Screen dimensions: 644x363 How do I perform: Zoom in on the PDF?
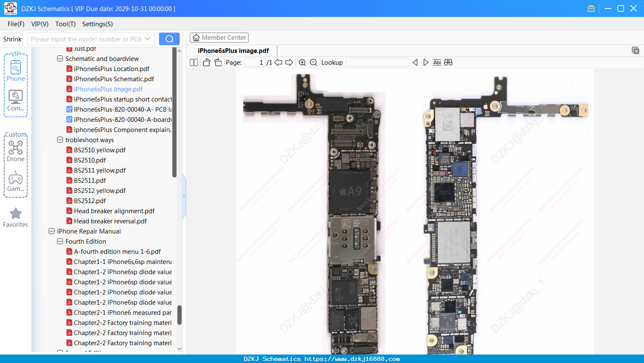pyautogui.click(x=302, y=63)
